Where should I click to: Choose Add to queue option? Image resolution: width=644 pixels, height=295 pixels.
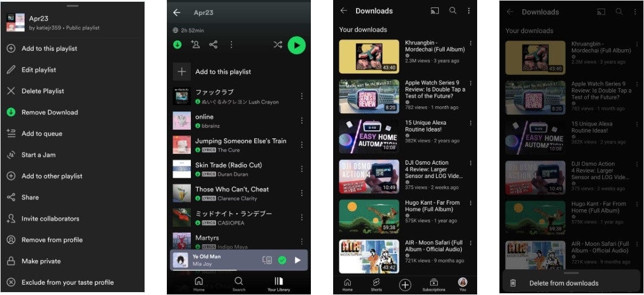click(42, 134)
